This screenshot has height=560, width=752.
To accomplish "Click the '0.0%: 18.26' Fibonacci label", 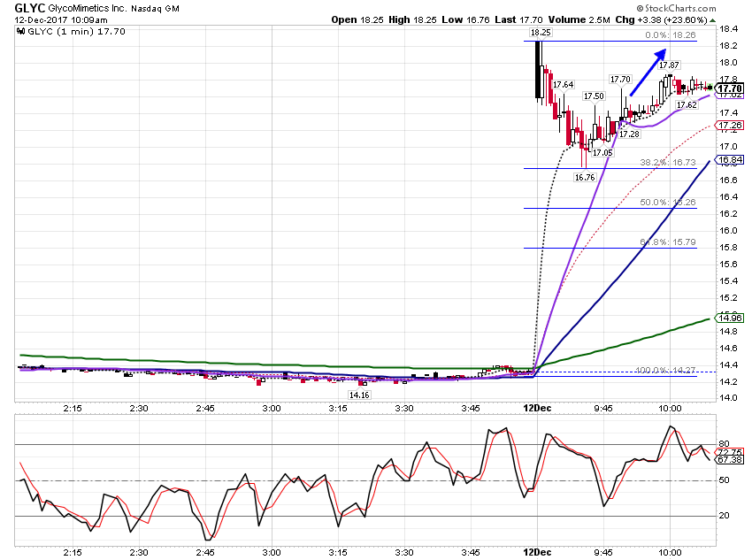I will point(671,35).
